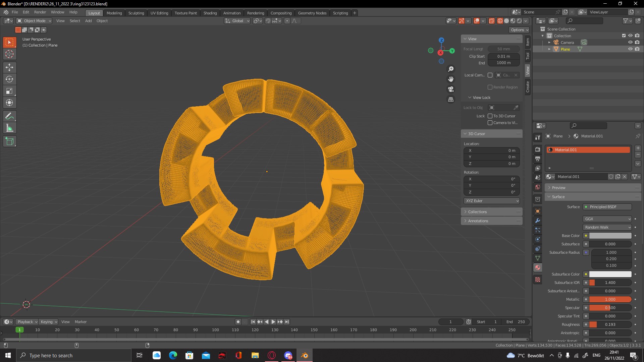644x362 pixels.
Task: Open the Texture properties checker tab
Action: click(538, 280)
